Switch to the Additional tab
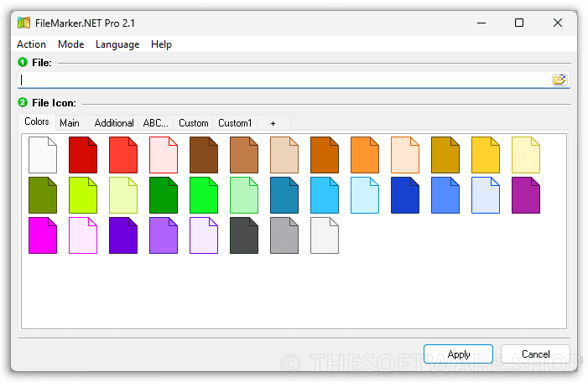This screenshot has height=382, width=588. 114,123
